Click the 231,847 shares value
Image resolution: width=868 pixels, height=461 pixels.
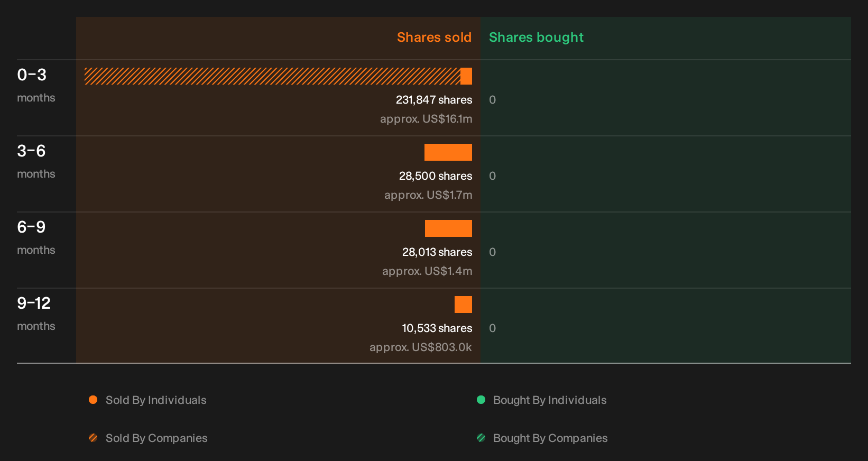tap(434, 100)
